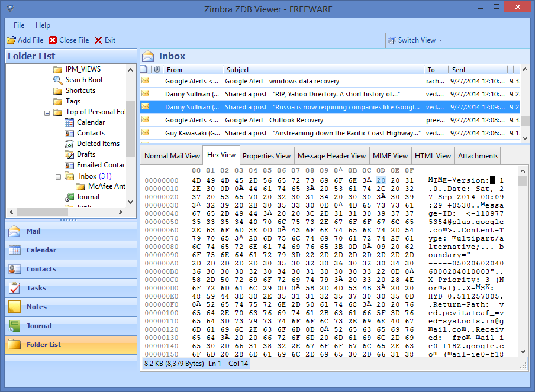Sort messages by the From column
Screen dimensions: 535x392
(192, 70)
